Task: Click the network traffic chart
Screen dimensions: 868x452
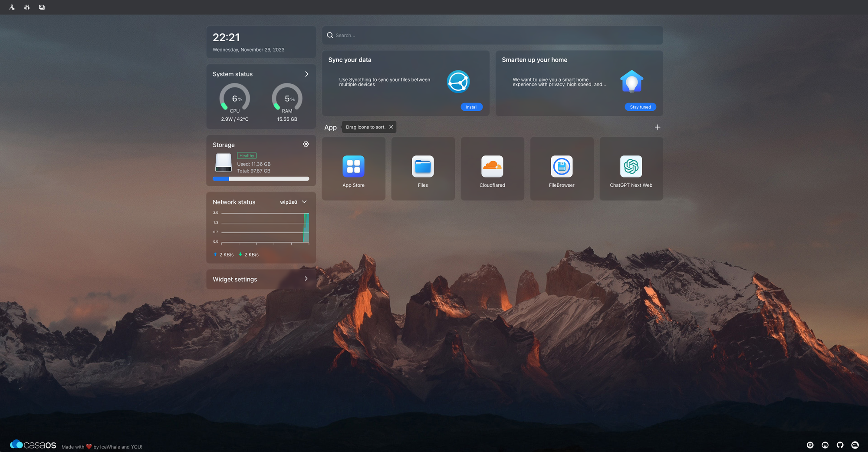Action: pos(262,228)
